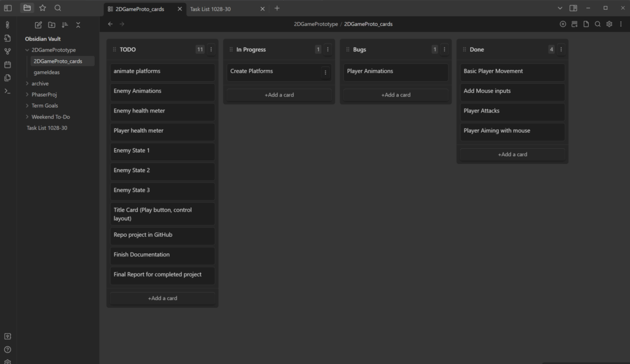
Task: Toggle the left sidebar panel icon
Action: 7,8
